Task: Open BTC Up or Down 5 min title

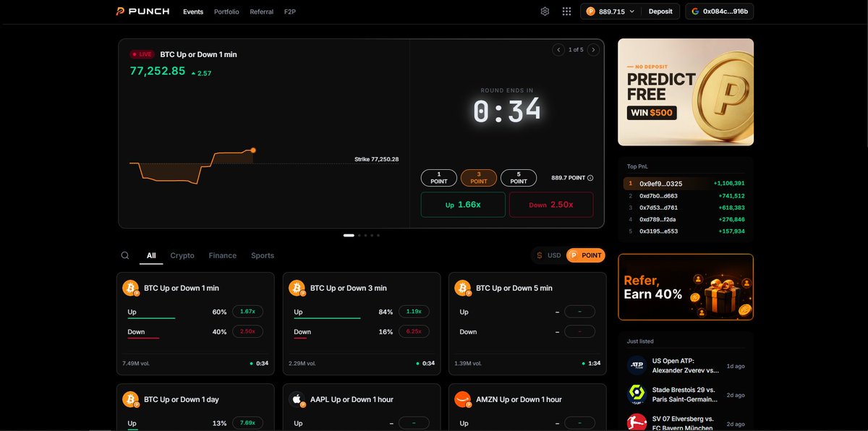Action: pos(514,288)
